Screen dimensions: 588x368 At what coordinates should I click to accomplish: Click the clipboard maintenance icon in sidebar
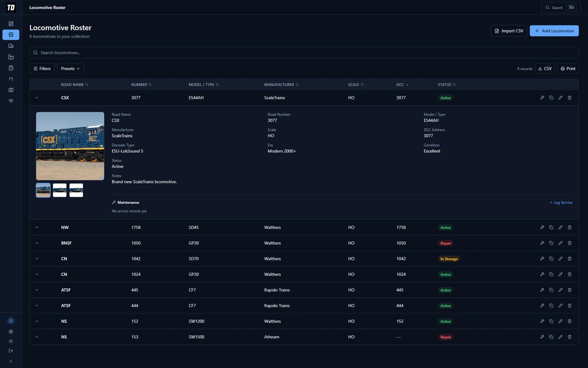[x=11, y=68]
